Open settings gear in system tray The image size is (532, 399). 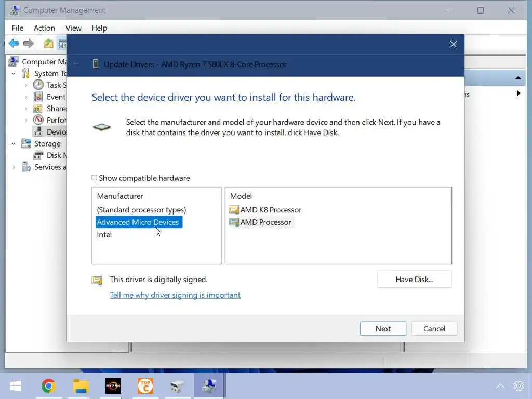click(518, 386)
